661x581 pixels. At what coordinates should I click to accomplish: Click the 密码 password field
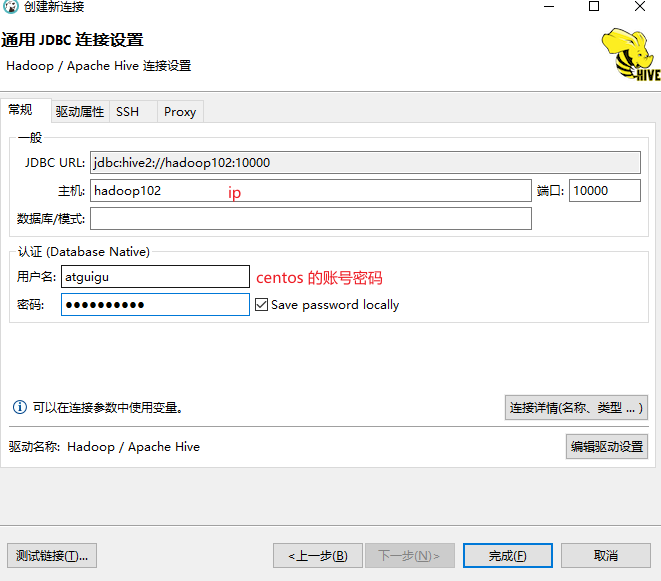pyautogui.click(x=155, y=305)
